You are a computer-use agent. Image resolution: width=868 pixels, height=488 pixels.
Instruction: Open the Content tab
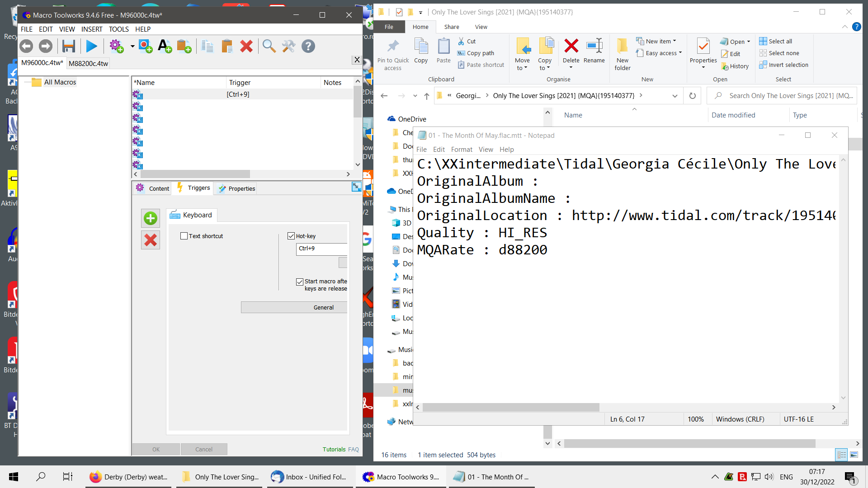click(152, 188)
